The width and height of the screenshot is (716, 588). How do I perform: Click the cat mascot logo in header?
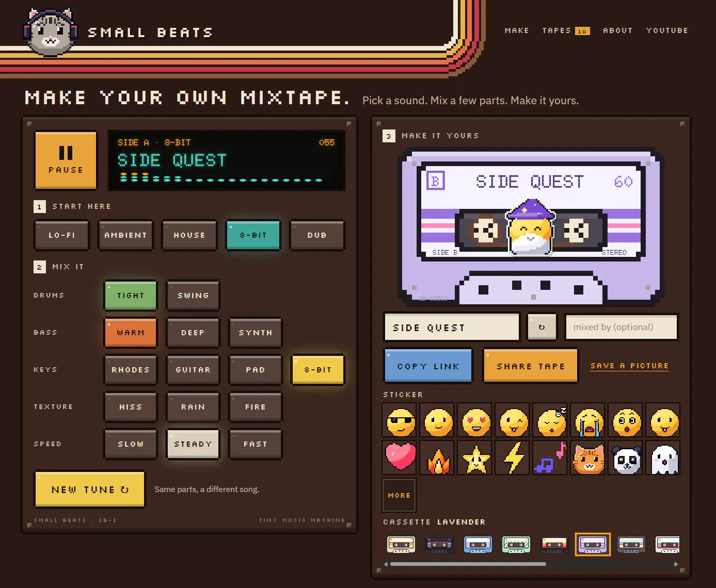click(x=50, y=32)
